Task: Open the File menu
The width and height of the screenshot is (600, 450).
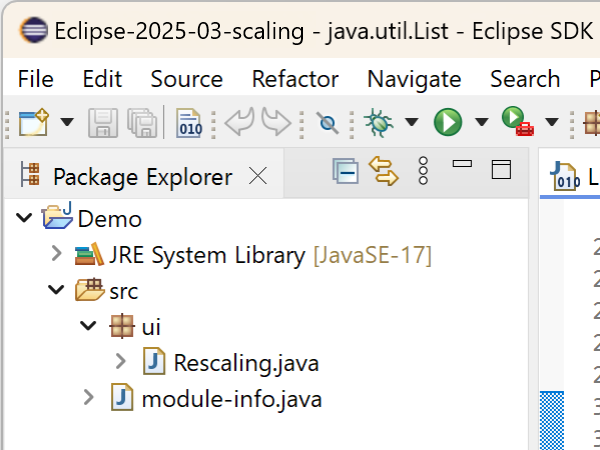Action: tap(36, 79)
